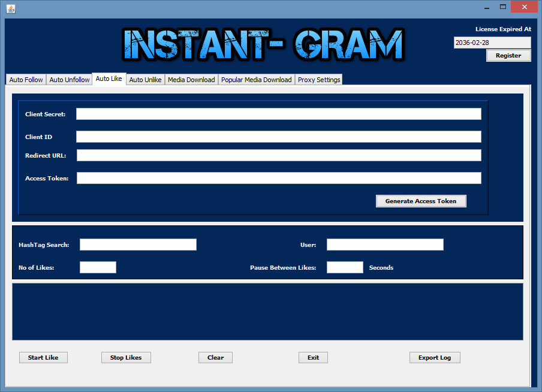The height and width of the screenshot is (392, 542).
Task: Click the 'Pause Between Likes:' label
Action: 283,267
